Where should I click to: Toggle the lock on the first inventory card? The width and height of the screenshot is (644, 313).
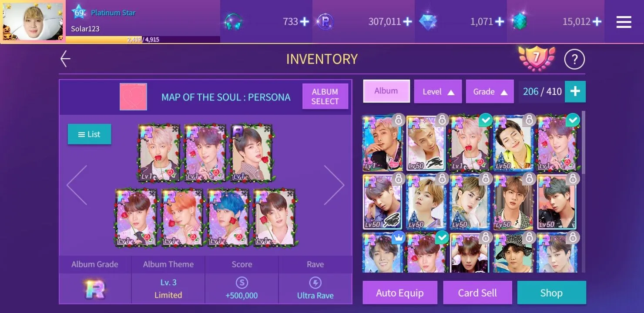398,120
